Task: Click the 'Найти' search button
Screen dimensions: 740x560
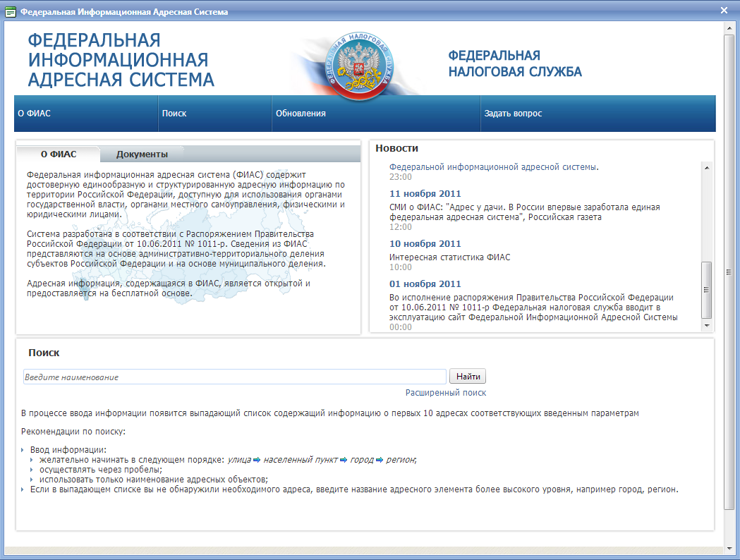Action: (468, 377)
